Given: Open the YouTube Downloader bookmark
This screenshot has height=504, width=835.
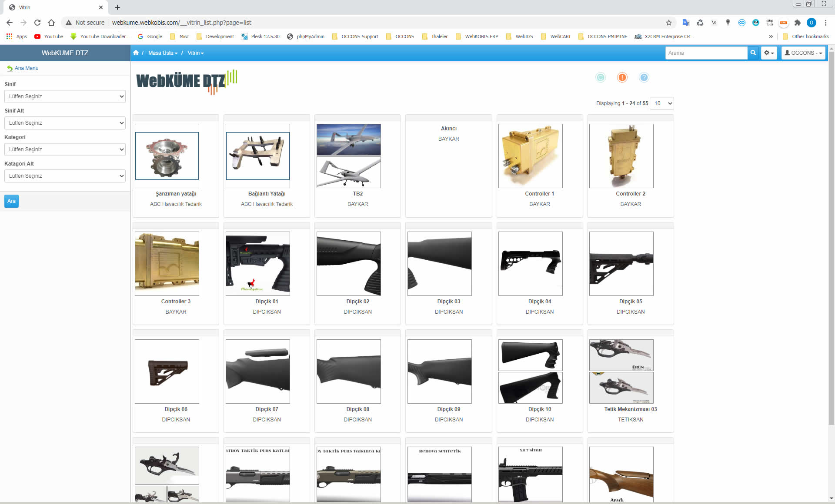Looking at the screenshot, I should (x=100, y=36).
